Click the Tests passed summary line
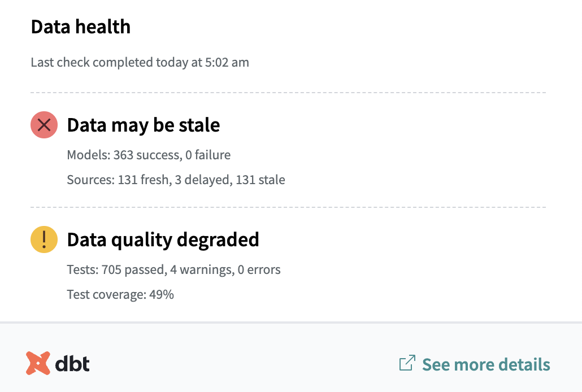 174,269
